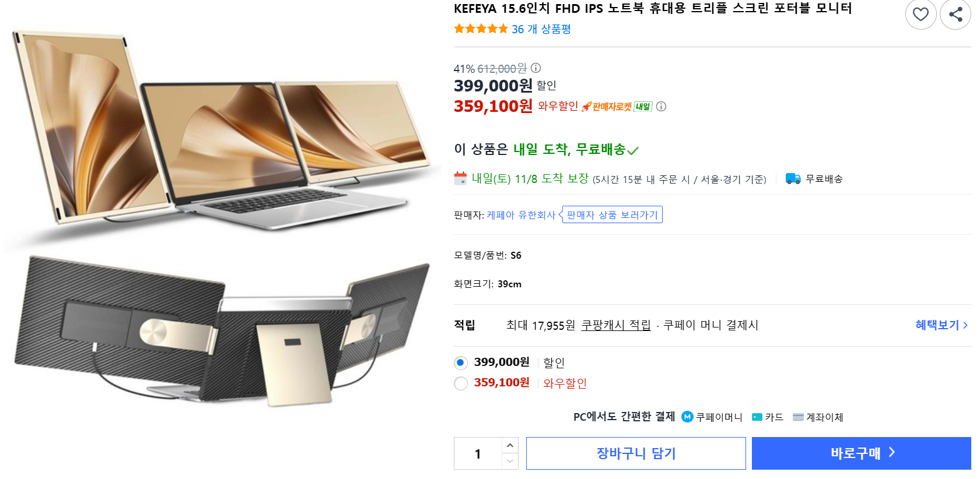Click info icon beside rocket delivery badge
Image resolution: width=980 pixels, height=479 pixels.
pos(661,107)
